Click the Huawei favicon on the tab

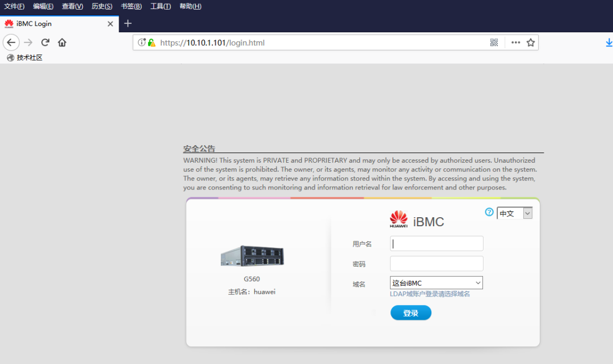9,23
